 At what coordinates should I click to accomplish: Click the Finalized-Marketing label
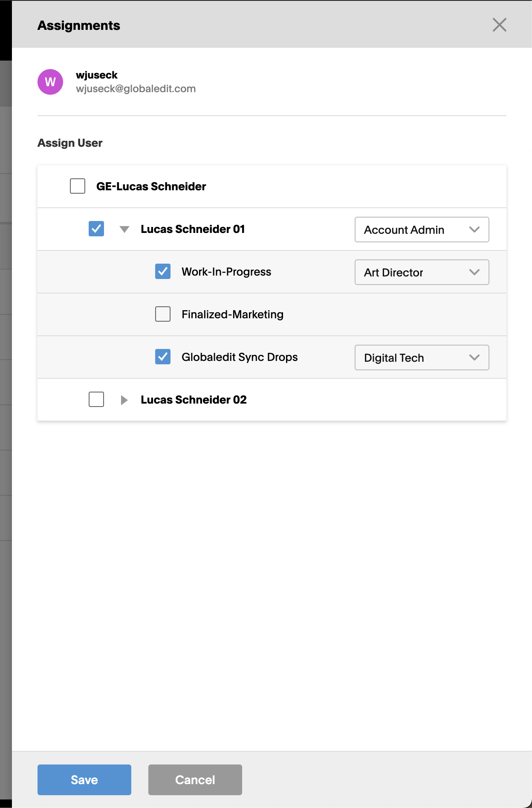point(233,314)
